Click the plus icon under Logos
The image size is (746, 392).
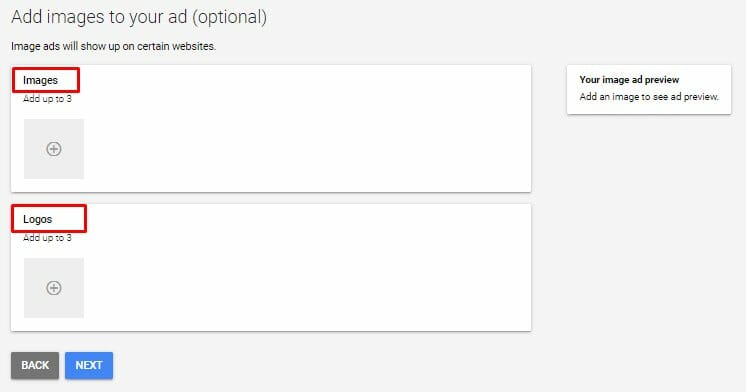[54, 288]
